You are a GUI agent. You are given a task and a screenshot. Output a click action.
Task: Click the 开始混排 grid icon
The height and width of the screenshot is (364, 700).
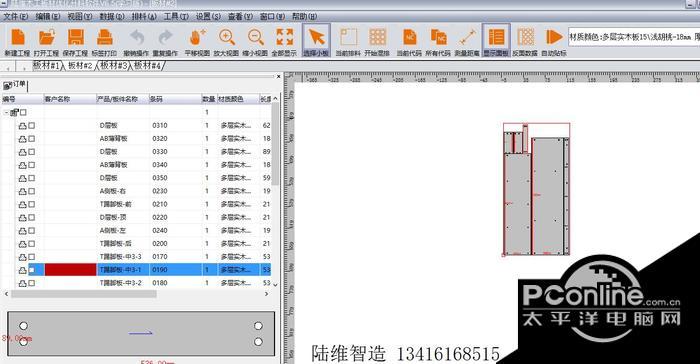(x=377, y=38)
